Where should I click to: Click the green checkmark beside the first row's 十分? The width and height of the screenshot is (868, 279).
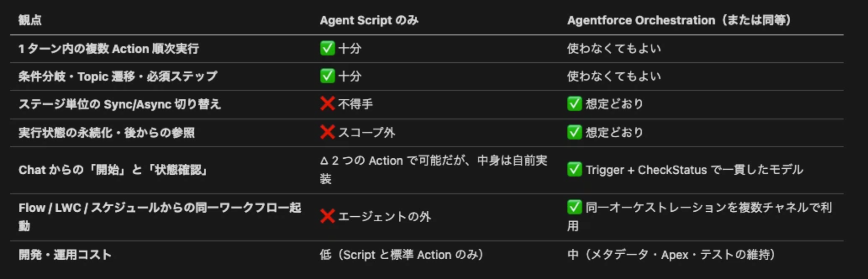[x=327, y=48]
